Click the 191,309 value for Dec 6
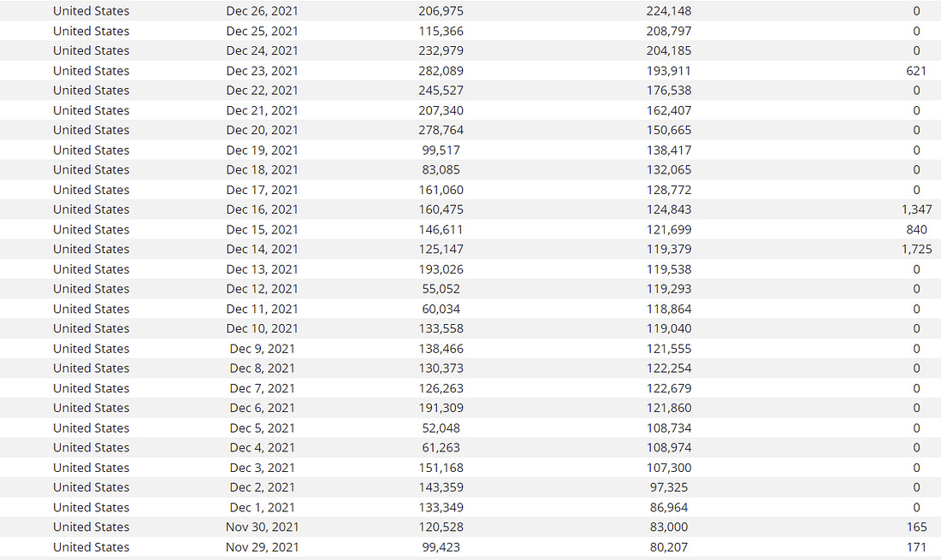 tap(441, 408)
